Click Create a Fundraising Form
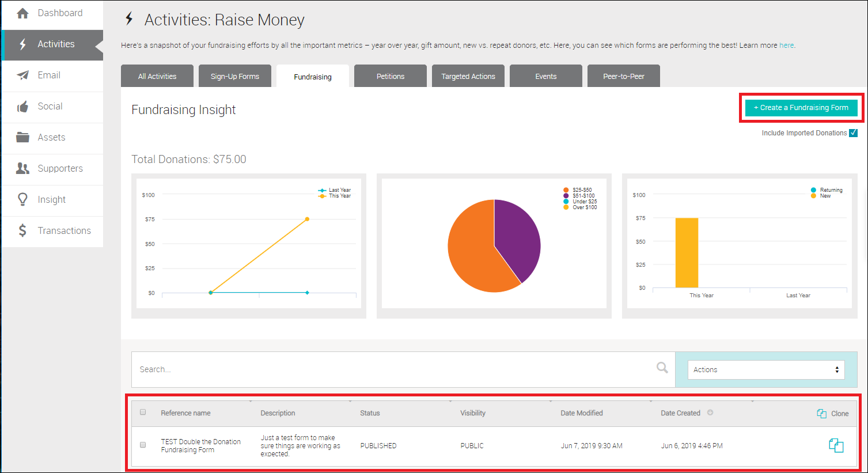 (801, 107)
